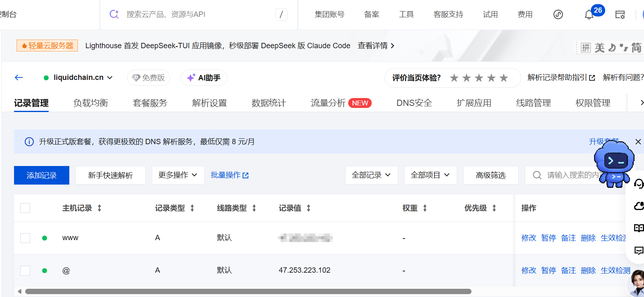
Task: Check the select-all header checkbox
Action: (25, 208)
